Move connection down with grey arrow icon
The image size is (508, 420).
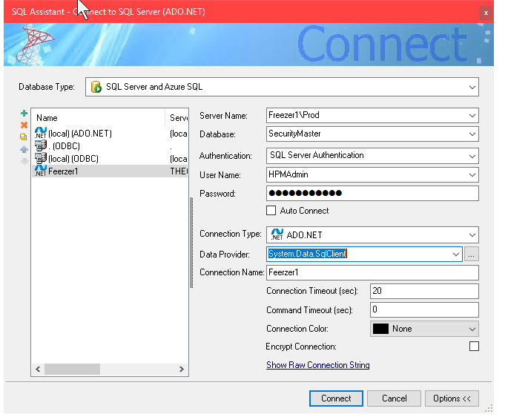coord(24,161)
